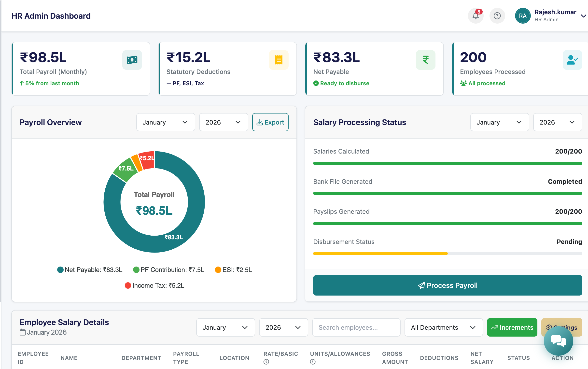Open the 2026 year dropdown in Salary Processing Status
The image size is (588, 369).
(x=558, y=122)
